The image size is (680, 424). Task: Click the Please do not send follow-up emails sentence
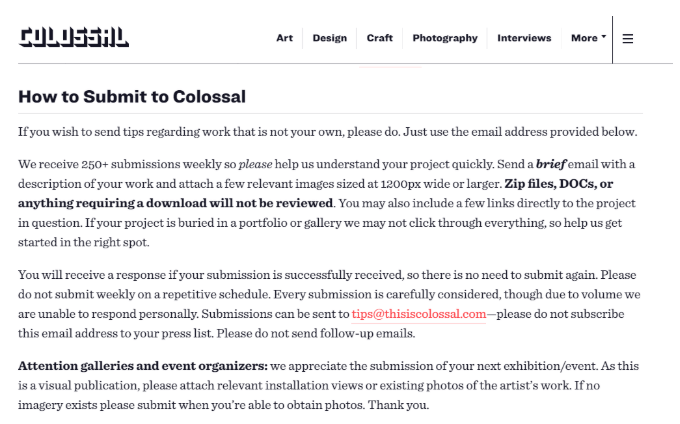click(x=316, y=333)
